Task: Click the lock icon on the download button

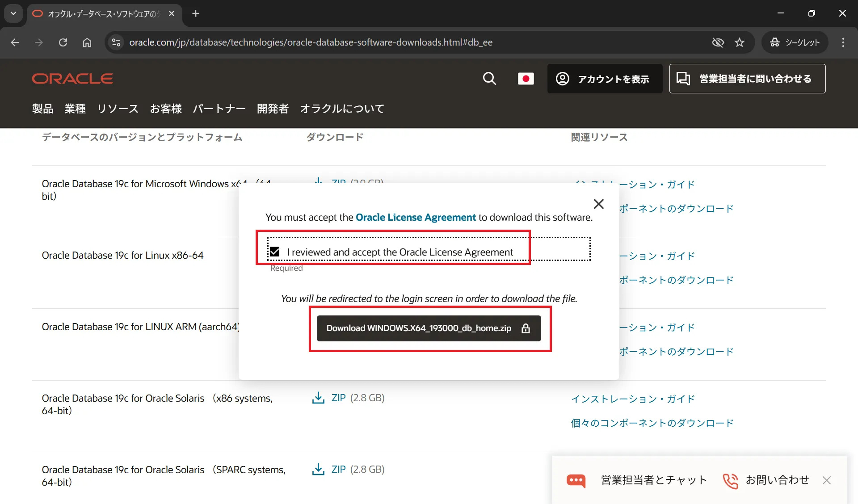Action: (x=526, y=328)
